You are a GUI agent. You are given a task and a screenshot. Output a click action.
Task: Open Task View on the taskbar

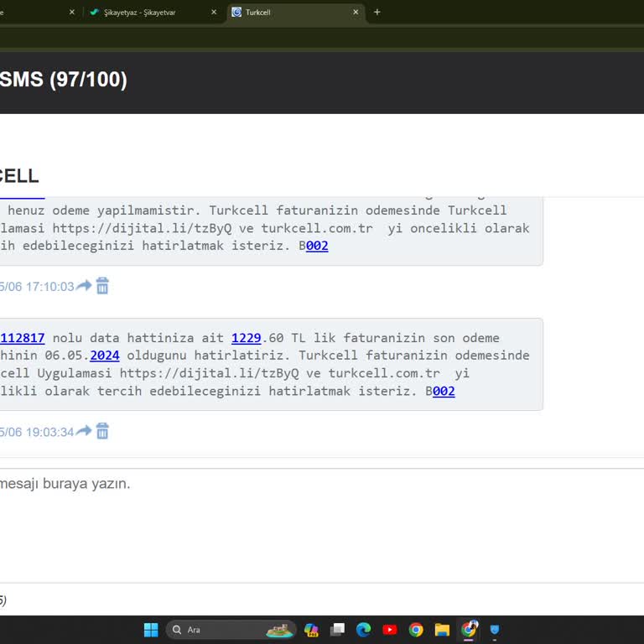tap(337, 630)
